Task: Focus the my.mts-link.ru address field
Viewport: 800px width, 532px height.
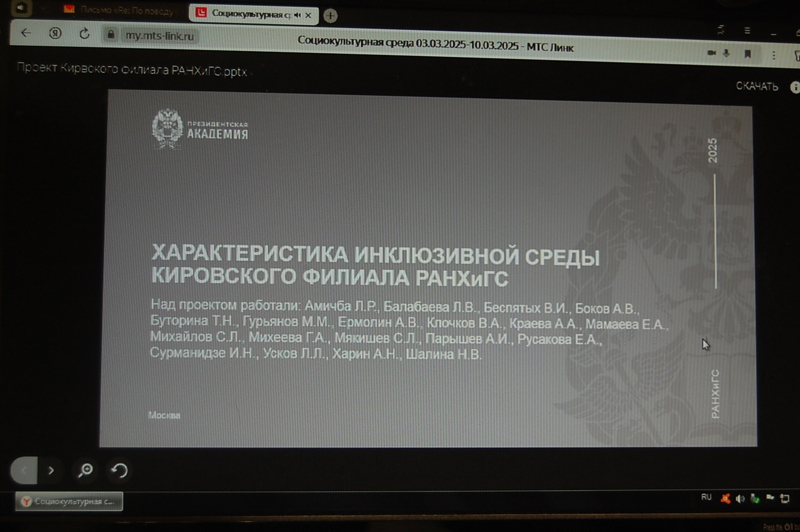Action: click(x=160, y=36)
